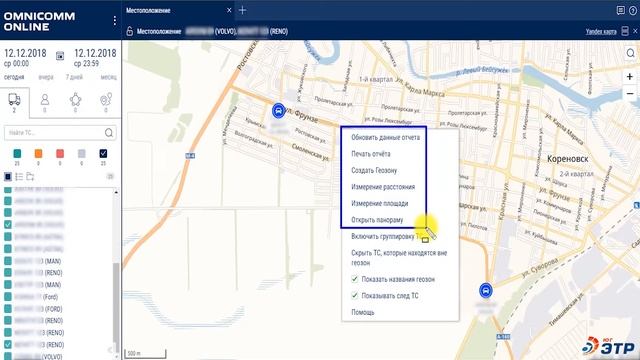
Task: Click the panel layout icon beside Yandex карта
Action: click(625, 31)
